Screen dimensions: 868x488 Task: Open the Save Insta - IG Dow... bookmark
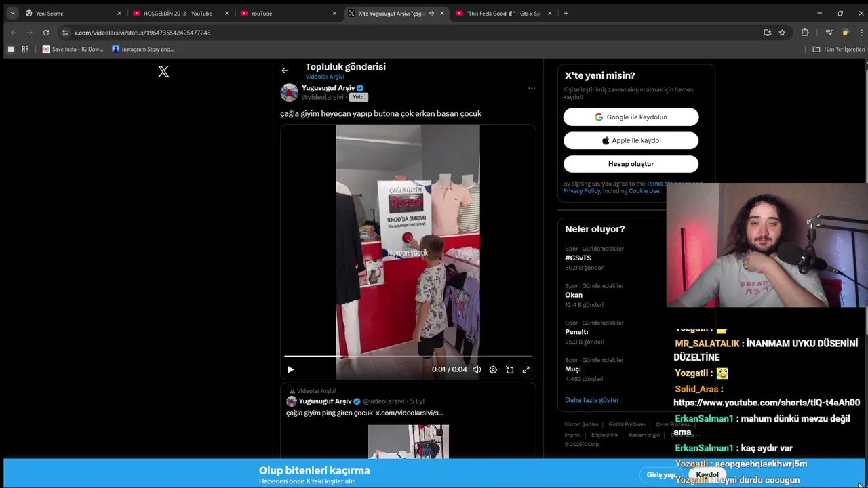73,49
